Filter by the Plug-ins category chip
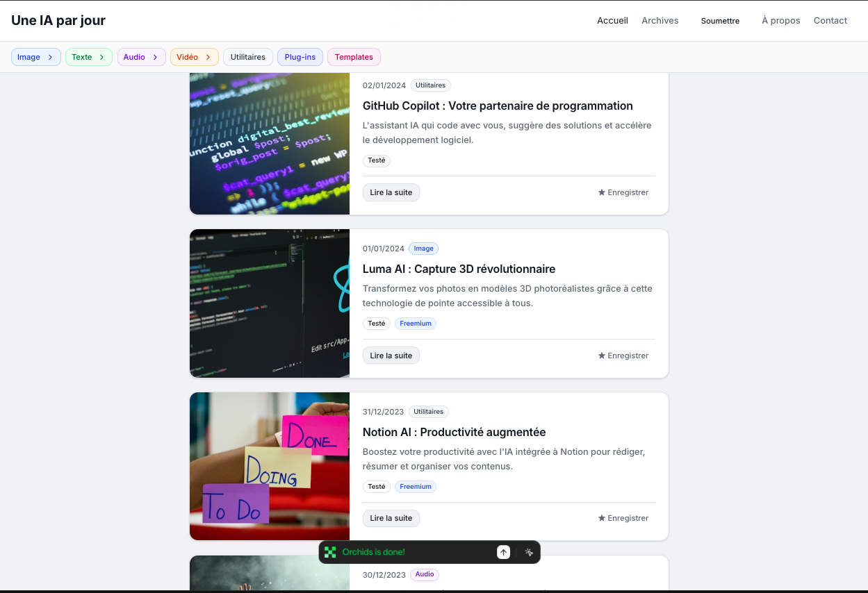Image resolution: width=868 pixels, height=593 pixels. (300, 57)
